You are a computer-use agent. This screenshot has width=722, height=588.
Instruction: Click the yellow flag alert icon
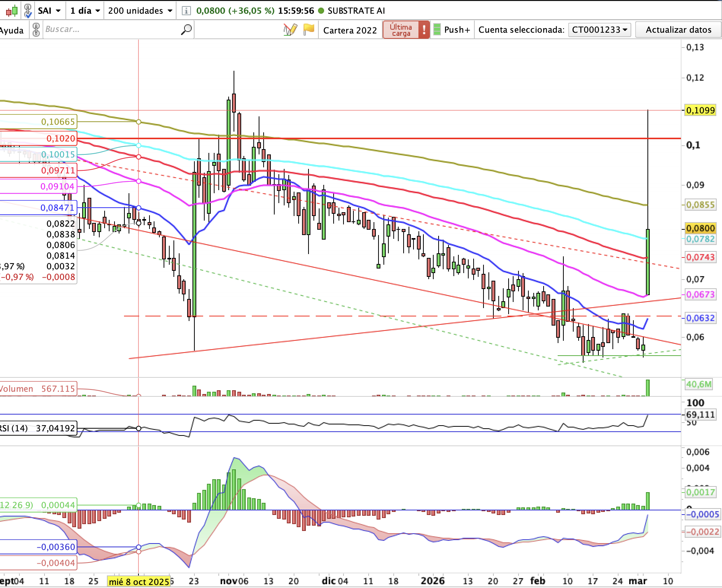[x=309, y=30]
